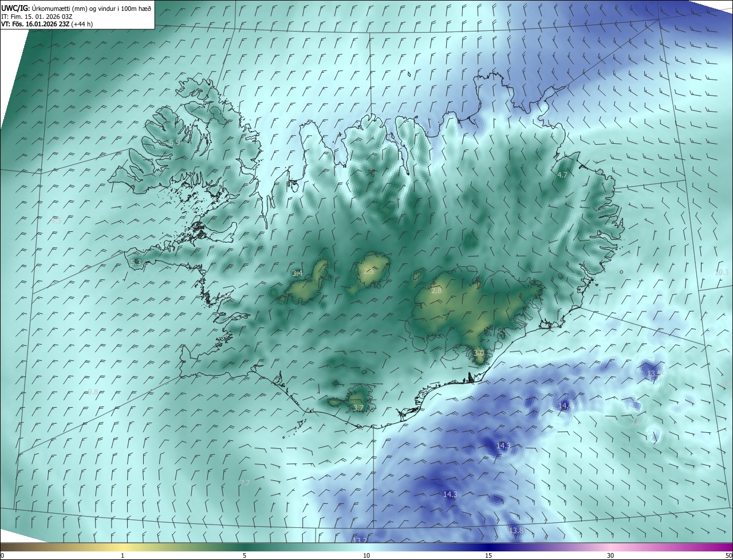Click the 10.3 value near the eastern edge

[722, 272]
